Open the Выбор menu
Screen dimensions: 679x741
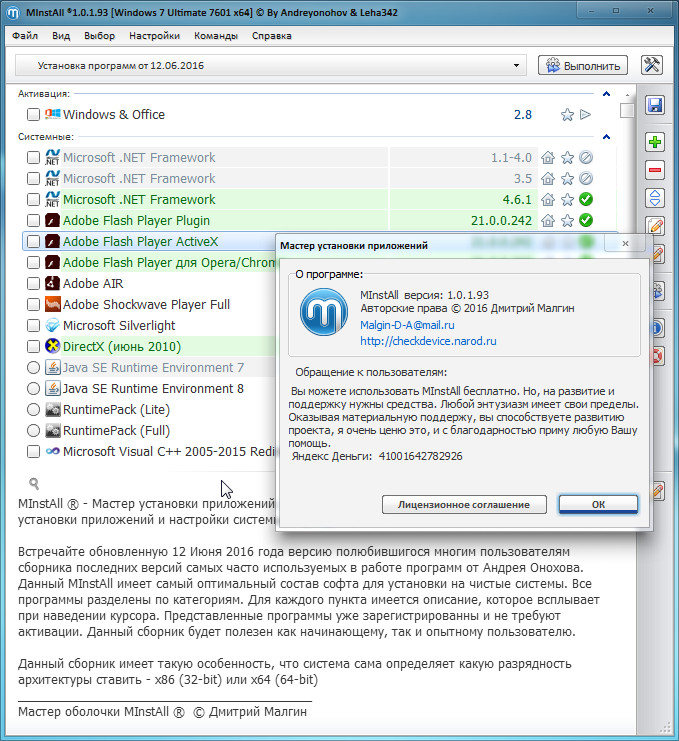click(99, 36)
